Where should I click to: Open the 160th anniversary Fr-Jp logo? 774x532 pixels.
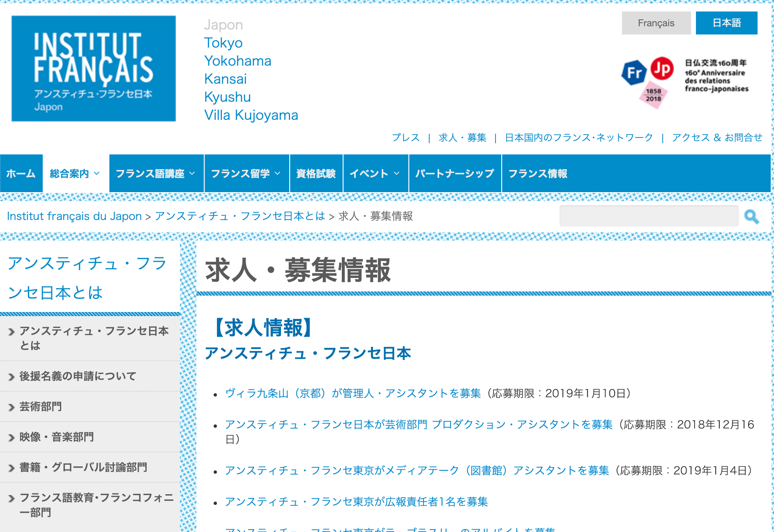point(685,82)
